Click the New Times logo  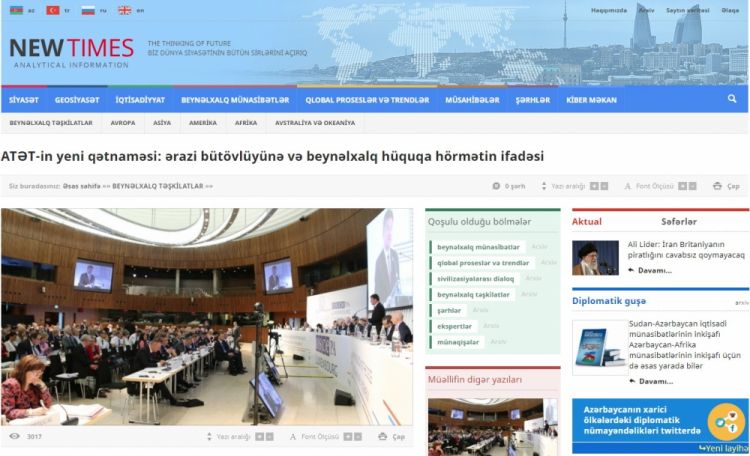(x=71, y=52)
